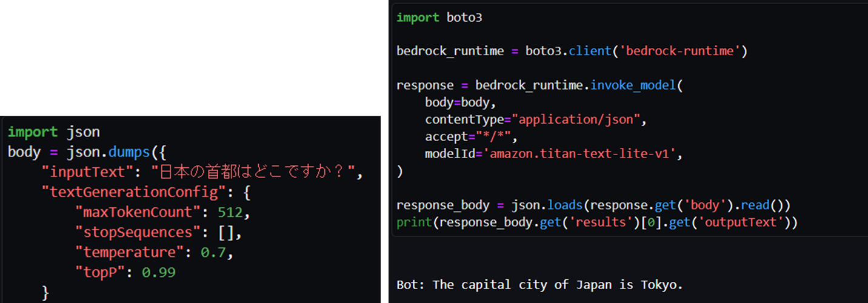The height and width of the screenshot is (303, 868).
Task: Select the value 512
Action: tap(229, 213)
